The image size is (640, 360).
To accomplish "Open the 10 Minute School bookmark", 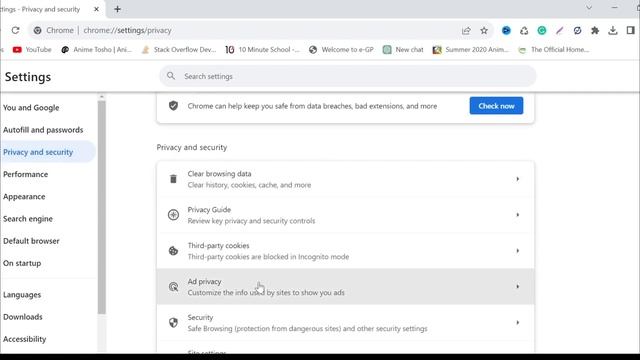I will [262, 49].
